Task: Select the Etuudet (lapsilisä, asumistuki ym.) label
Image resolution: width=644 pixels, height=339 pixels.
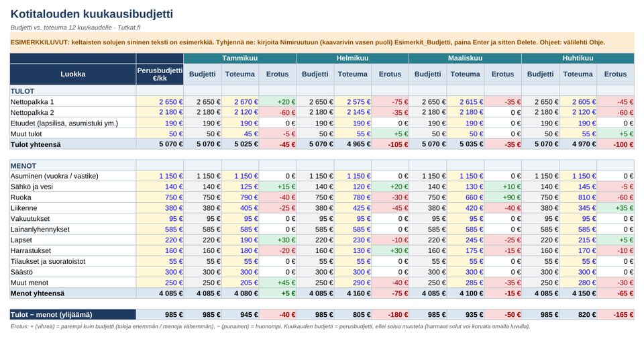Action: [x=73, y=123]
